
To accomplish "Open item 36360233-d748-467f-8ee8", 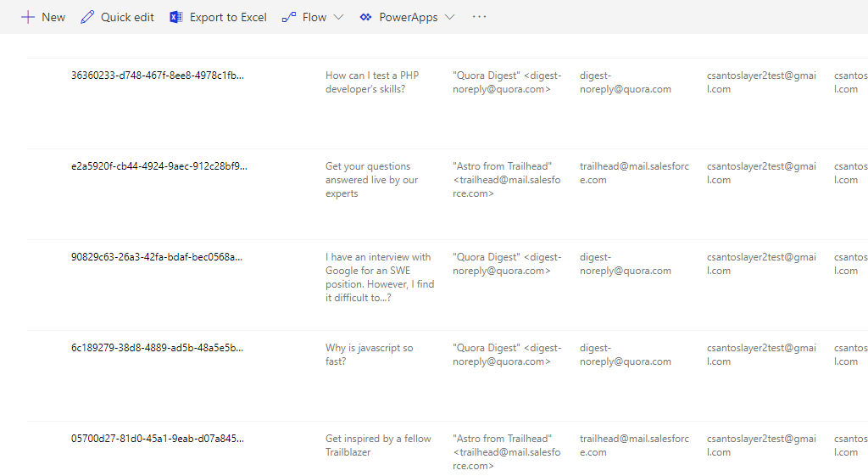I will click(157, 76).
